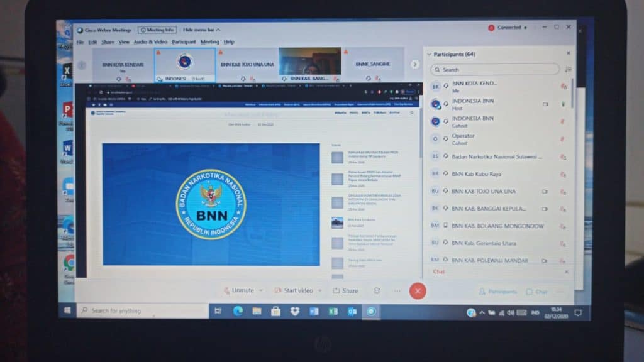
Task: Unmute the microphone in Webex
Action: pos(239,290)
